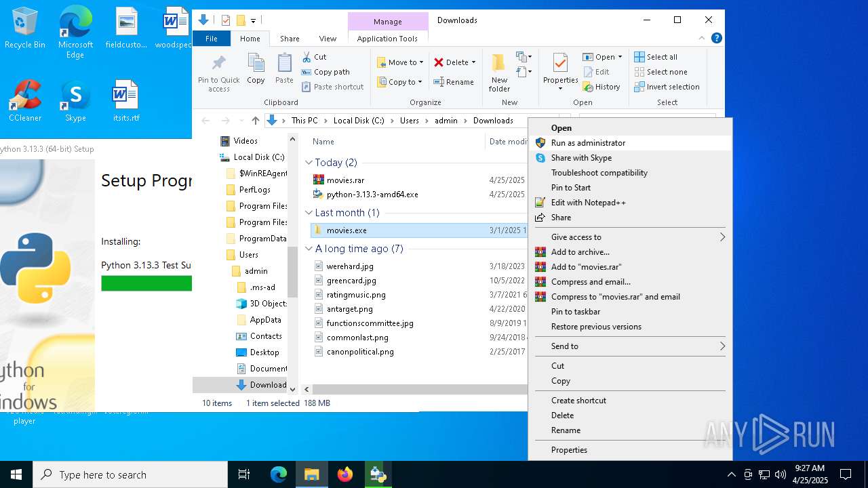Viewport: 868px width, 488px height.
Task: Select the Microsoft Edge desktop shortcut
Action: pos(75,33)
